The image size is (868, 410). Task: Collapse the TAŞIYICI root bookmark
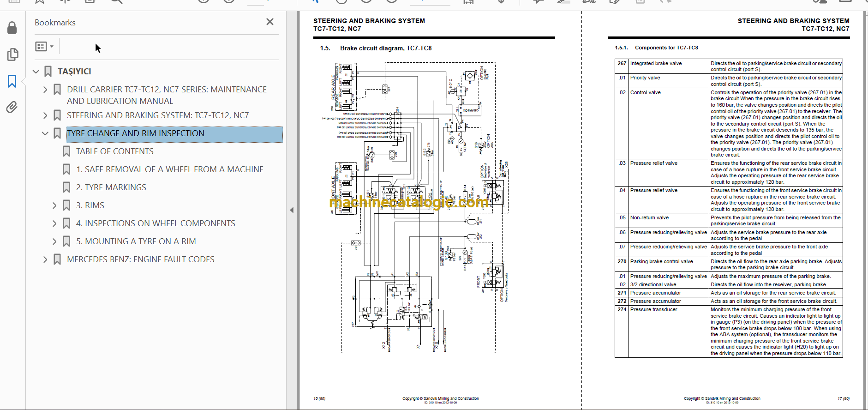(36, 72)
